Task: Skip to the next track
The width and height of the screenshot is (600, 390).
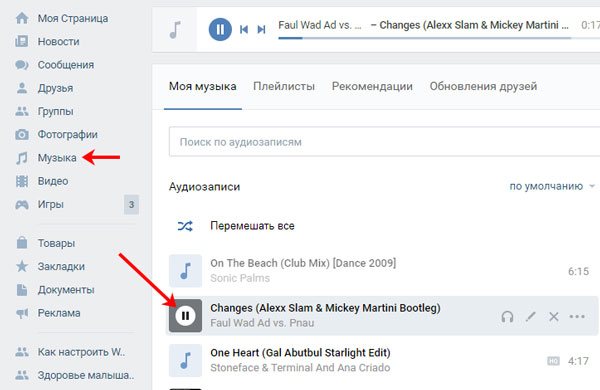Action: pos(261,29)
